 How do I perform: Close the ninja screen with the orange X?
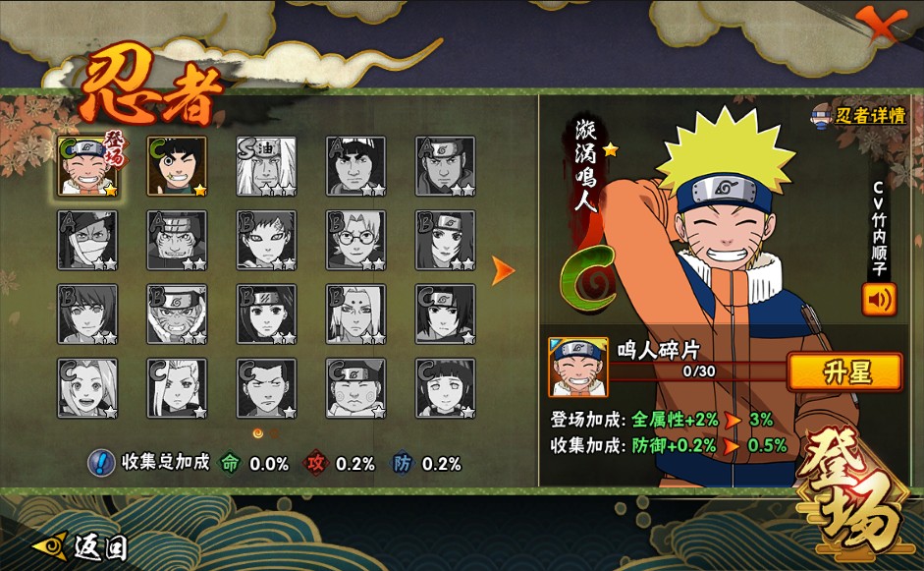881,25
